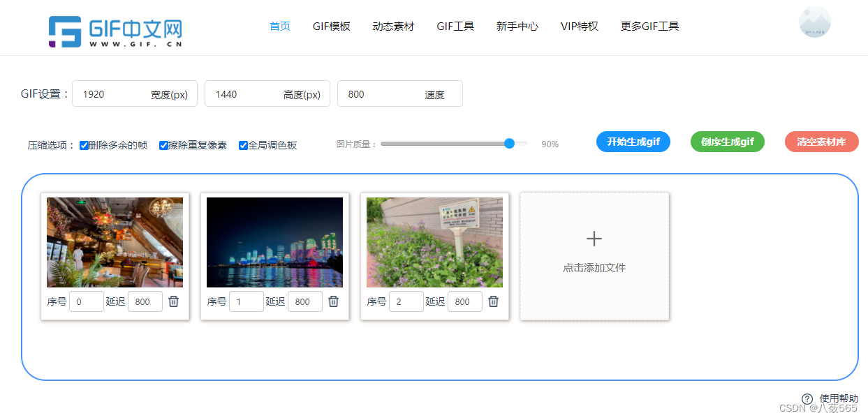Toggle 擦除重复像素 checkbox
Viewport: 868px width, 420px height.
pos(163,145)
